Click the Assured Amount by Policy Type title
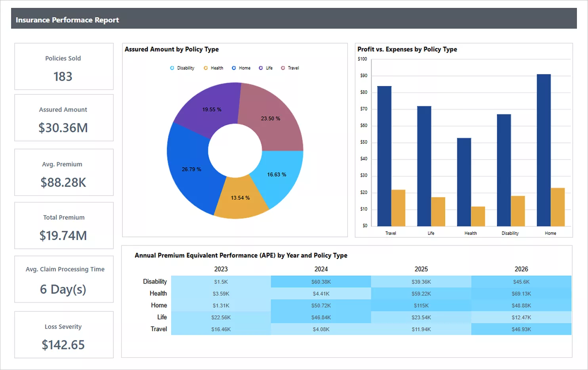 click(x=172, y=49)
